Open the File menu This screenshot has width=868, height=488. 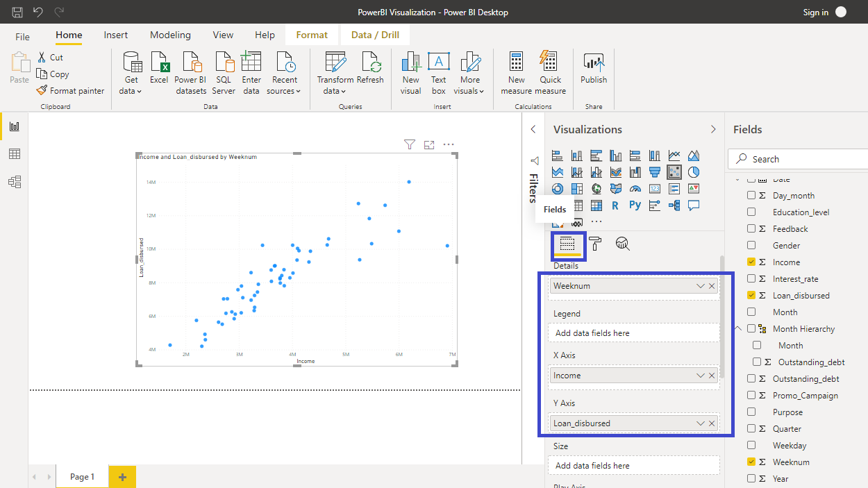(x=23, y=37)
